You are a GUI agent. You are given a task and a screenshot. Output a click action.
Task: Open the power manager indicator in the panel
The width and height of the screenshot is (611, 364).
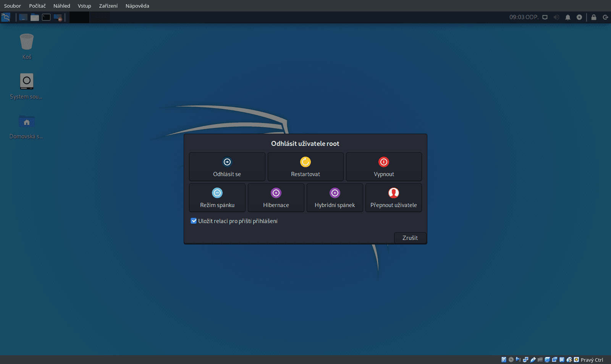pos(579,17)
